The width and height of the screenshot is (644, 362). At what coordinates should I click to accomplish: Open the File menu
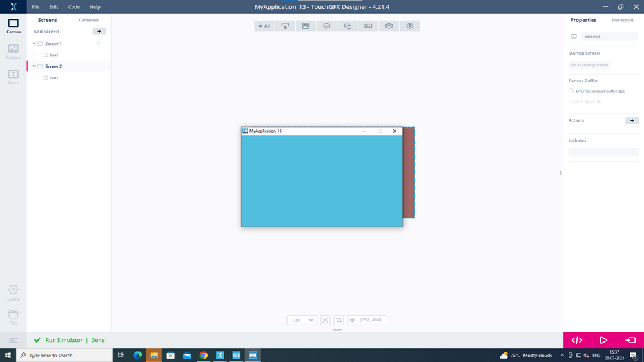pyautogui.click(x=35, y=7)
